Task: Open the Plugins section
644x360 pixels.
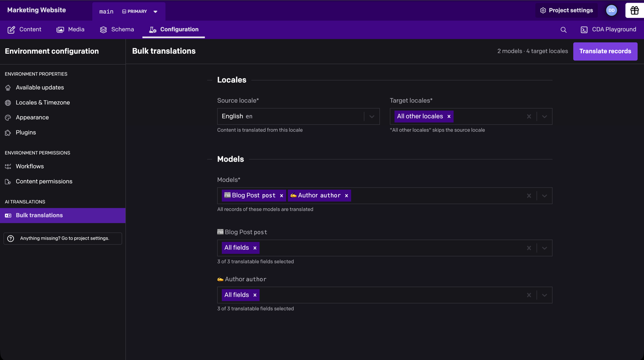Action: (63, 133)
